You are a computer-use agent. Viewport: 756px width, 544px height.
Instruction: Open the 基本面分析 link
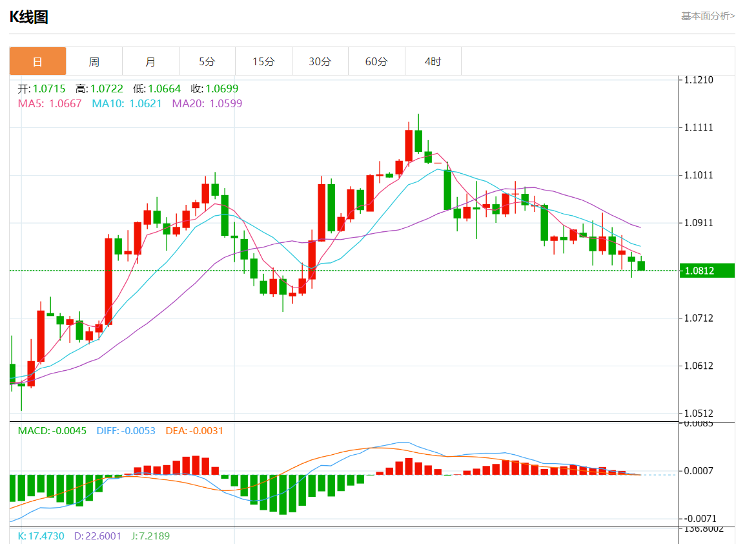708,16
